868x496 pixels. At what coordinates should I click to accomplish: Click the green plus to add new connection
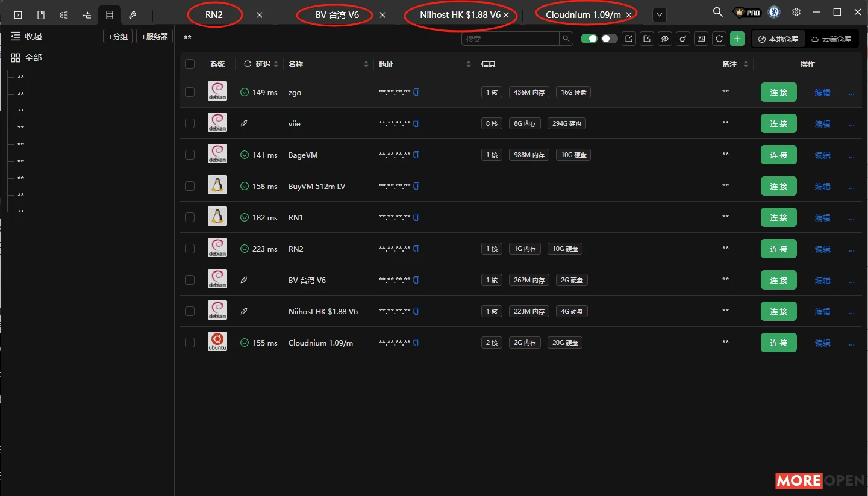pos(737,39)
